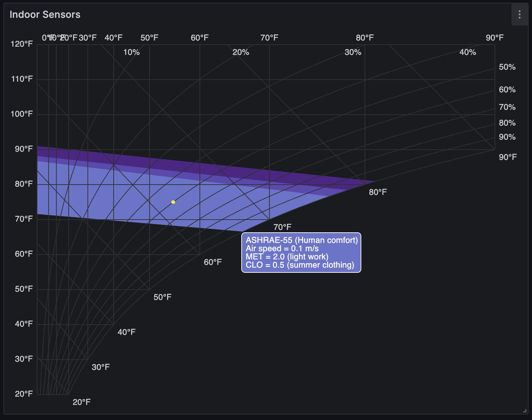
Task: Click the 50°F label on the left axis
Action: point(24,289)
